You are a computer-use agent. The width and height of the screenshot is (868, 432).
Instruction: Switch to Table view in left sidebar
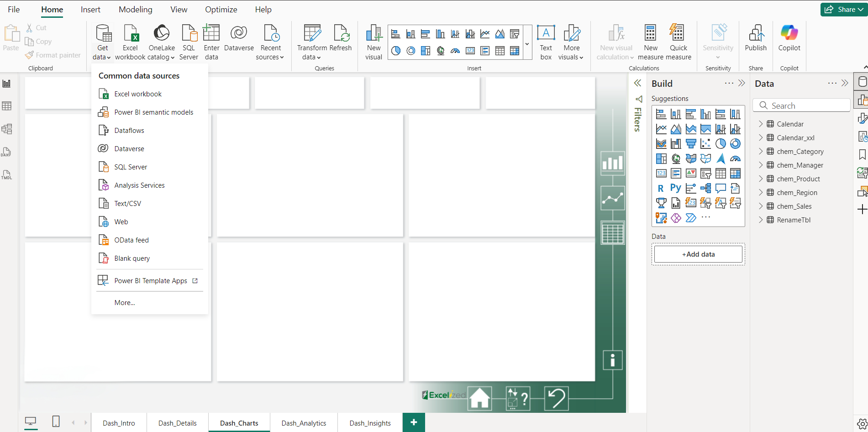[7, 106]
